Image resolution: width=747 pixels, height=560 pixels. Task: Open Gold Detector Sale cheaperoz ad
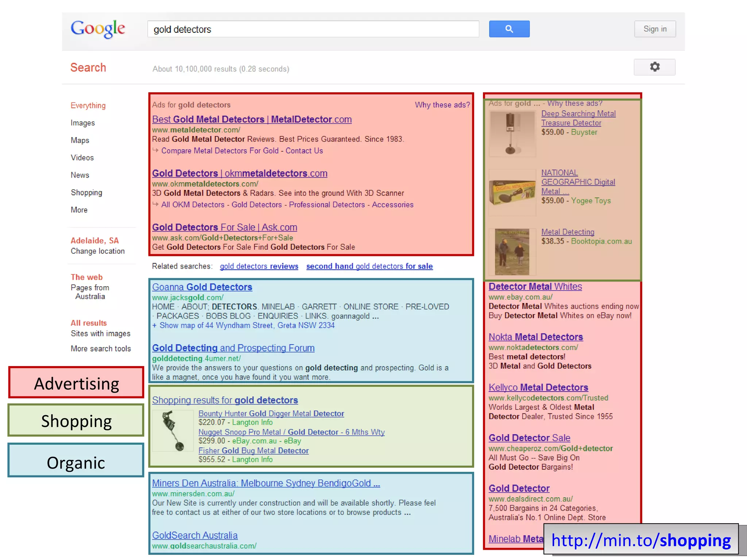tap(529, 438)
